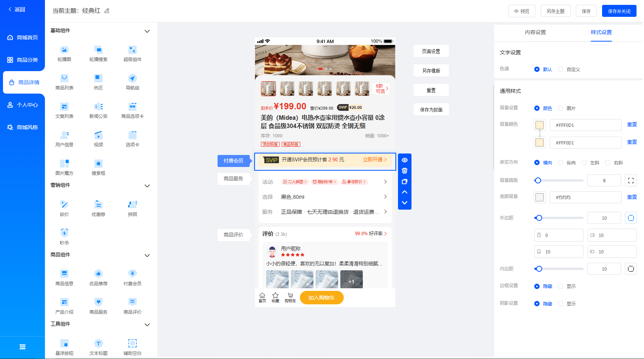Select the 图片魔方 component
The height and width of the screenshot is (359, 644).
(64, 168)
